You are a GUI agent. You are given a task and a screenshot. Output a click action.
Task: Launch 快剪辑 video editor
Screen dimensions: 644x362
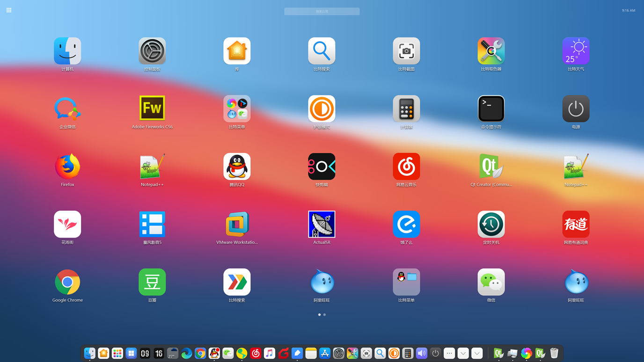point(322,167)
